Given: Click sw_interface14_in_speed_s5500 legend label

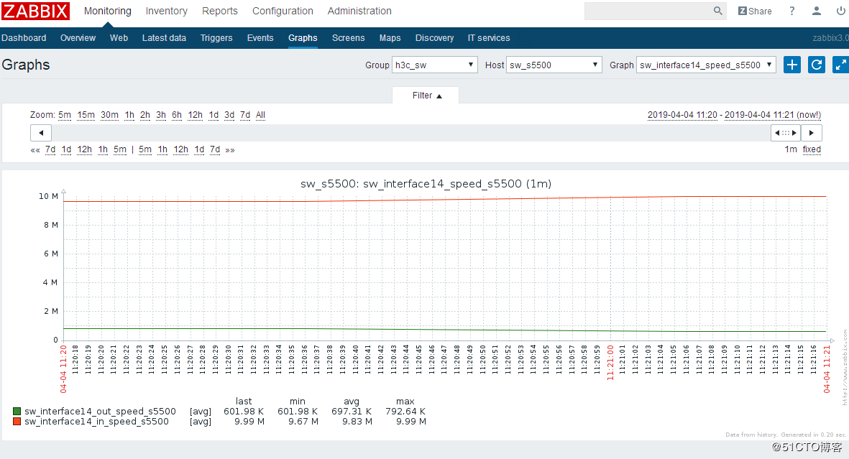Looking at the screenshot, I should pos(96,422).
